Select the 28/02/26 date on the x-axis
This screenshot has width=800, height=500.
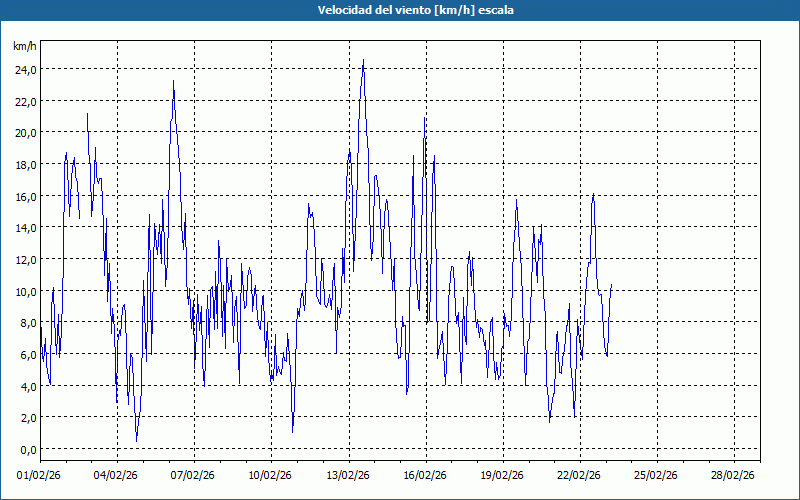733,476
